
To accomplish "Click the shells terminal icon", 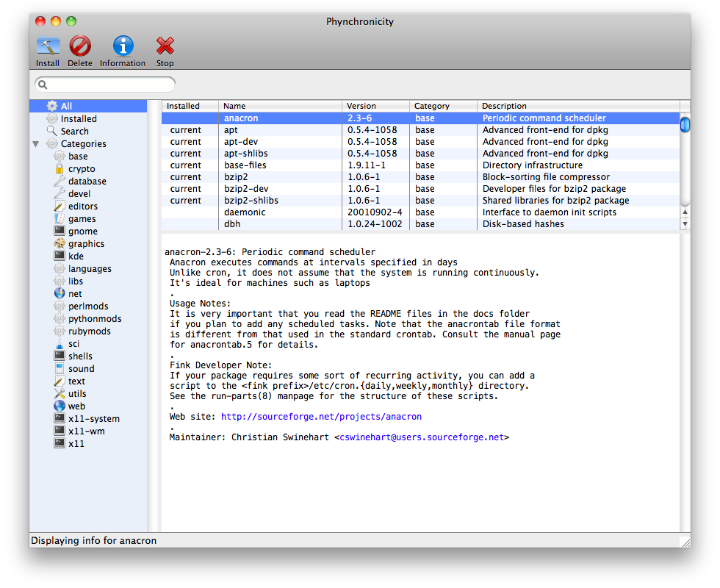I will tap(60, 356).
